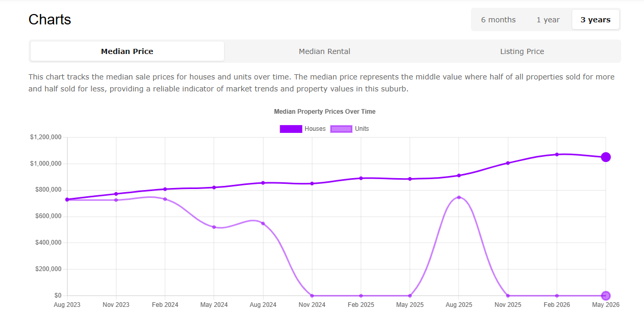Screen dimensions: 644x323
Task: Click Units data point at Aug 2024
Action: click(x=263, y=223)
